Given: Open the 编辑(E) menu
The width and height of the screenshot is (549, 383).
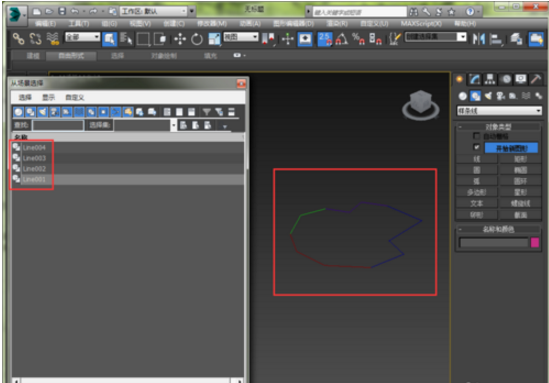Looking at the screenshot, I should 46,24.
